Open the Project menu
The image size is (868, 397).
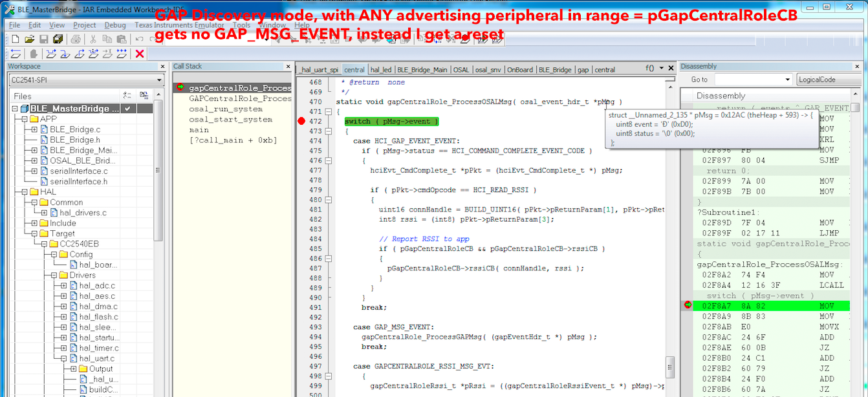85,25
